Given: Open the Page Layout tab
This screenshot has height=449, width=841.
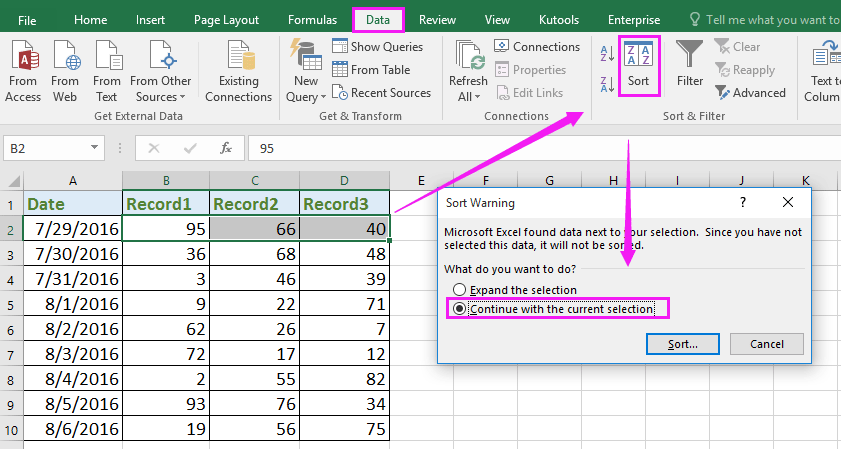Looking at the screenshot, I should 226,19.
